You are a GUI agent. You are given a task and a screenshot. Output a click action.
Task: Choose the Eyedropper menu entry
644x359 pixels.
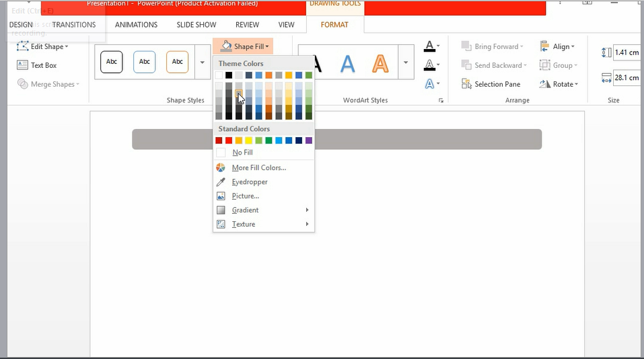pos(264,182)
